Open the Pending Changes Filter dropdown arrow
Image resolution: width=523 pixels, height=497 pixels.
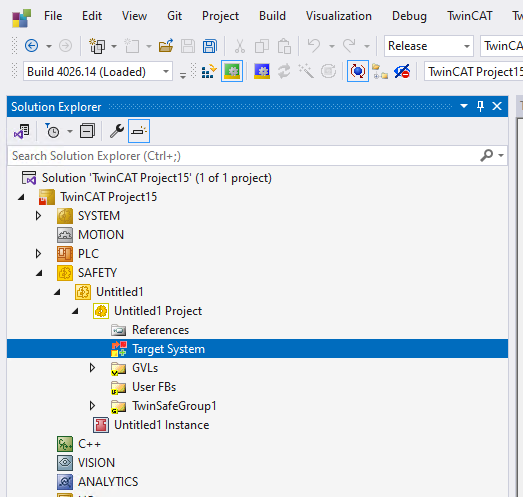(70, 131)
